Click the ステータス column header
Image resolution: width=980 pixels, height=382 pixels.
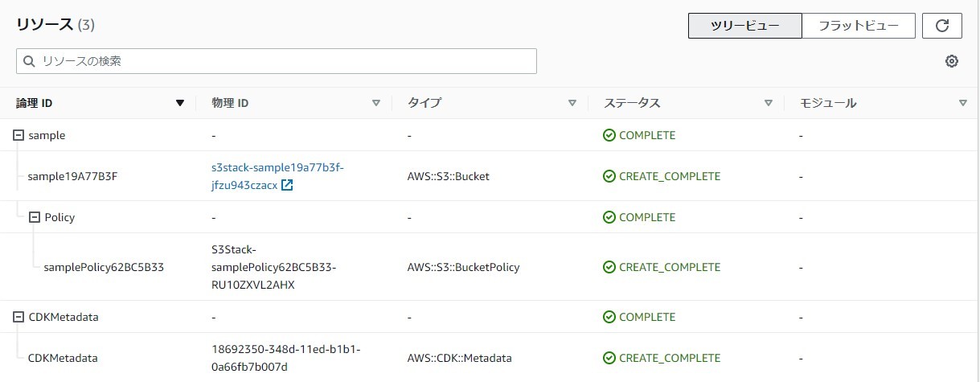pos(632,103)
